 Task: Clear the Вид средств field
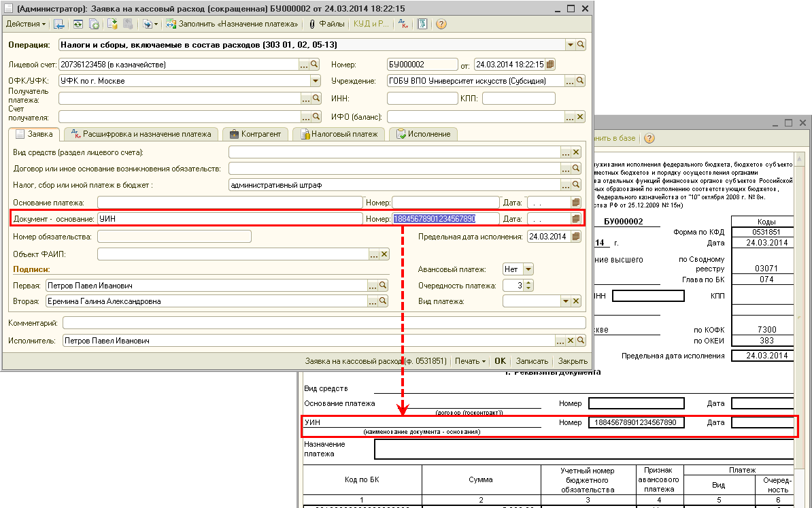click(x=576, y=152)
